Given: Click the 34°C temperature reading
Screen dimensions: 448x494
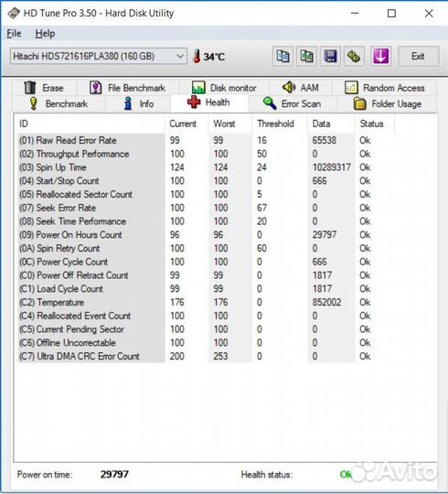Looking at the screenshot, I should [214, 57].
